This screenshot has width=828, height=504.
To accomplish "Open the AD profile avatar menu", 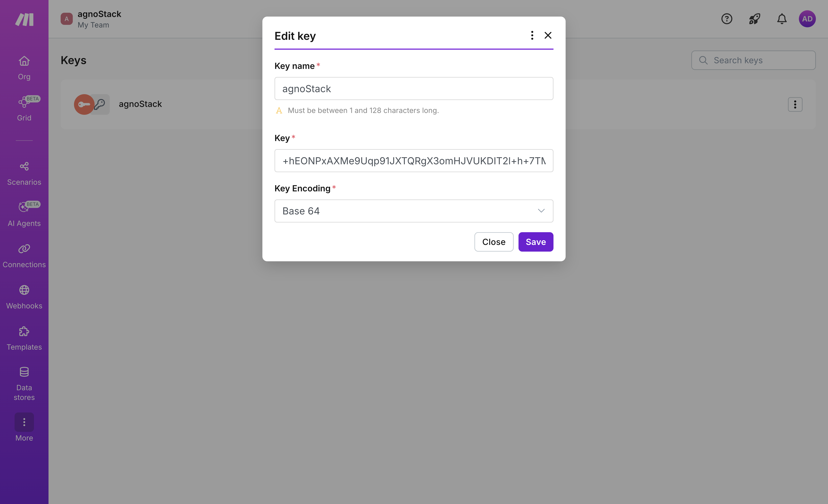I will click(x=808, y=19).
